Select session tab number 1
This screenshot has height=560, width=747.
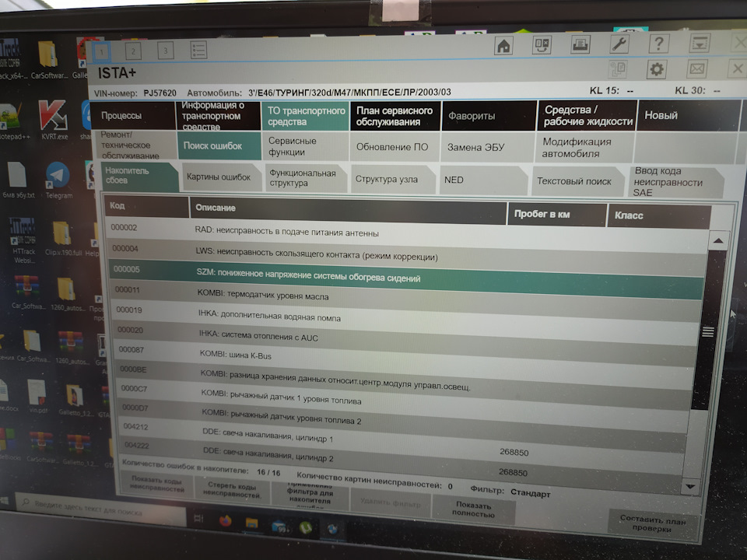point(101,51)
